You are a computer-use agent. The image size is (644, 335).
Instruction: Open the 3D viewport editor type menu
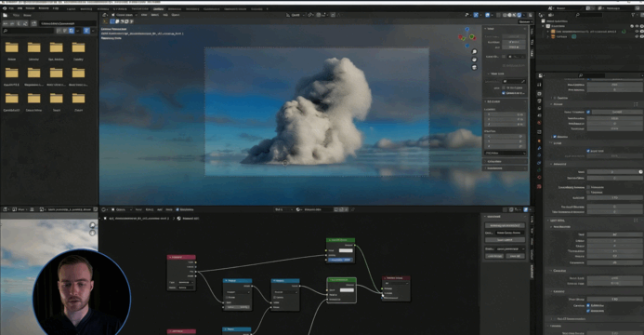pos(105,15)
